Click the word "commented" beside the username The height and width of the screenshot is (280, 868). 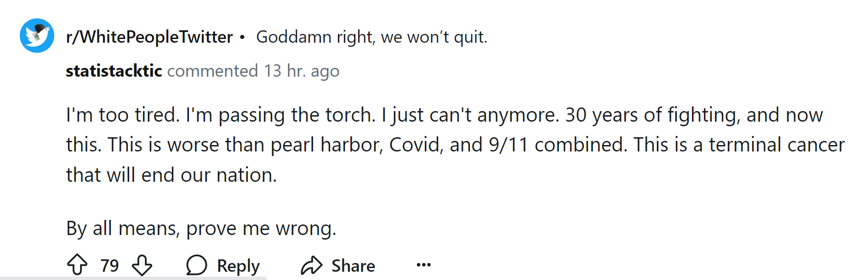coord(212,71)
